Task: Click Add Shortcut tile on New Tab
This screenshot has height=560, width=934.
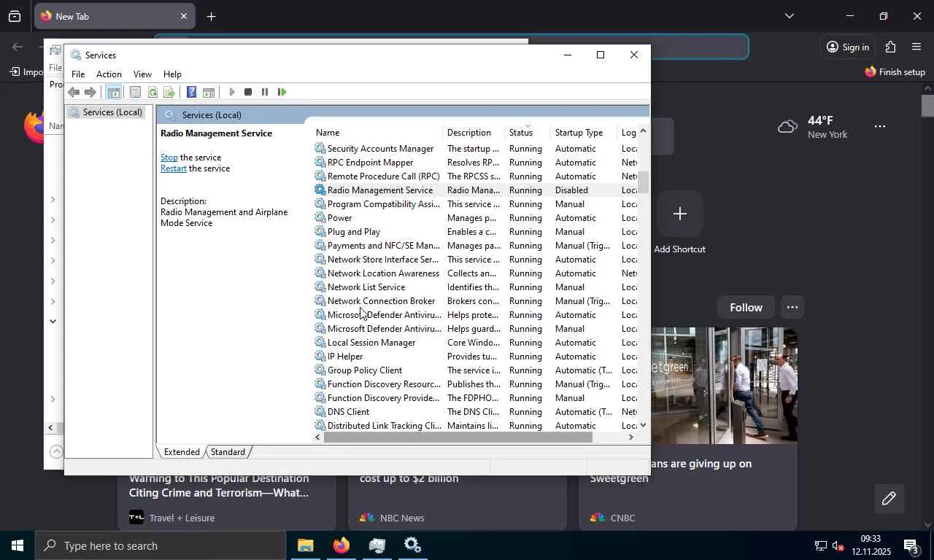Action: [x=679, y=222]
